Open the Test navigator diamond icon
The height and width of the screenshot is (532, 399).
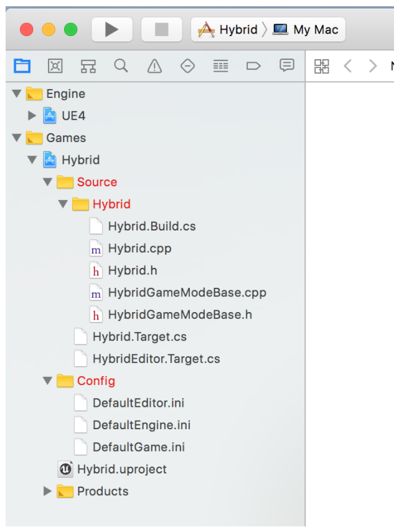point(187,66)
